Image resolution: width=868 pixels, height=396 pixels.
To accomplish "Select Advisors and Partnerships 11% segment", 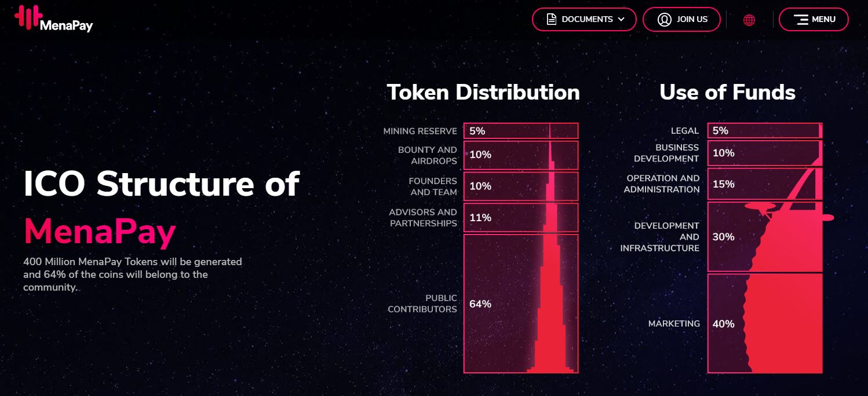I will (x=521, y=218).
